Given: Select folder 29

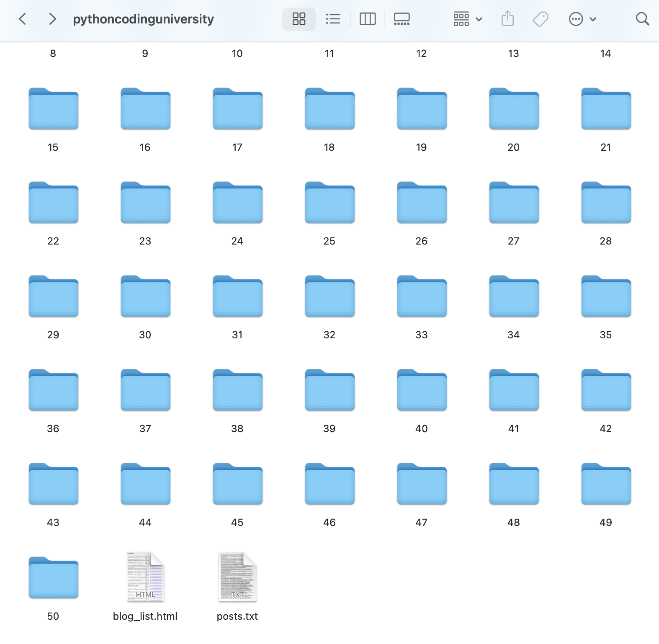Looking at the screenshot, I should (x=54, y=296).
